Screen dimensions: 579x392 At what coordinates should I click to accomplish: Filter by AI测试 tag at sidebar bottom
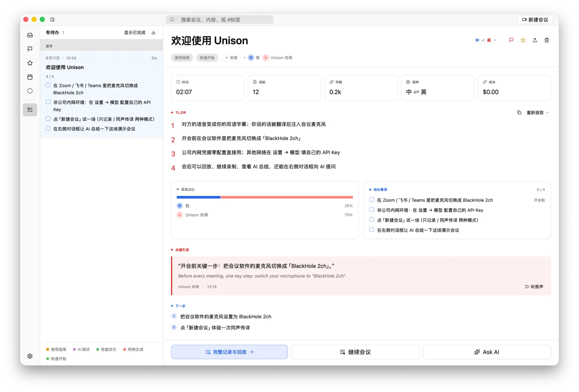tap(81, 349)
